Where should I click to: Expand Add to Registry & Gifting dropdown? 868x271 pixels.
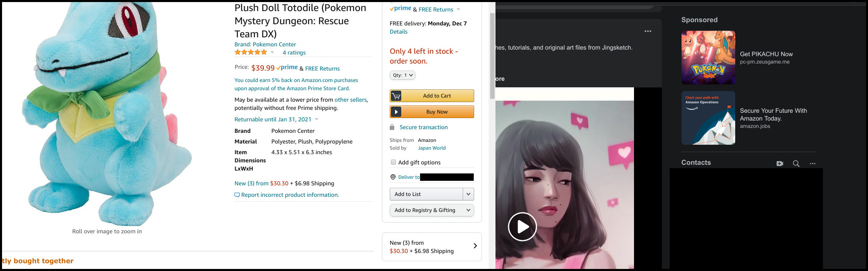[432, 210]
